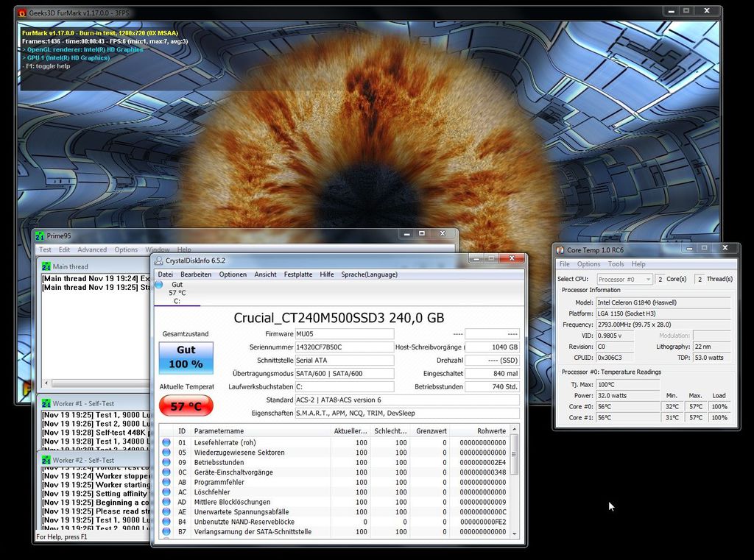This screenshot has width=754, height=560.
Task: Click the status dot for Programmfehler
Action: click(166, 482)
